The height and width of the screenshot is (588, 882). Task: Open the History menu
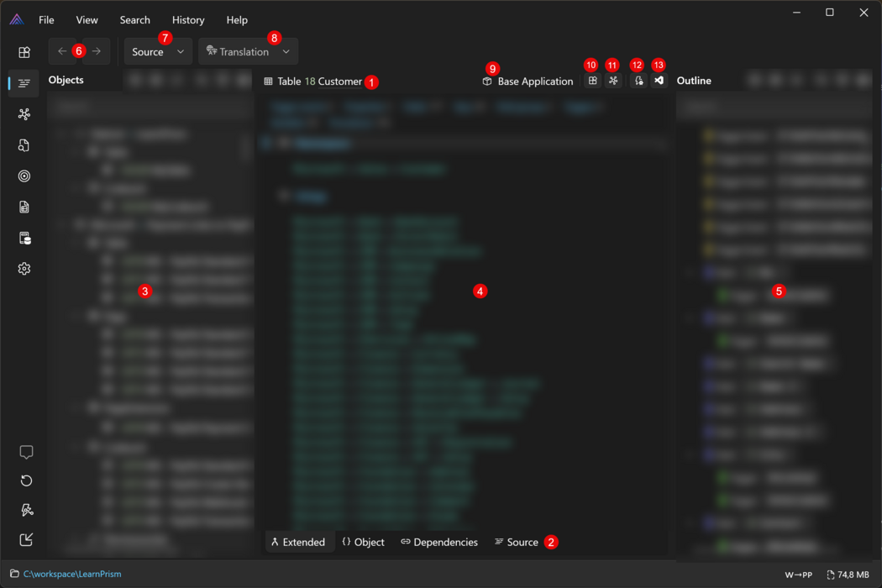click(188, 19)
